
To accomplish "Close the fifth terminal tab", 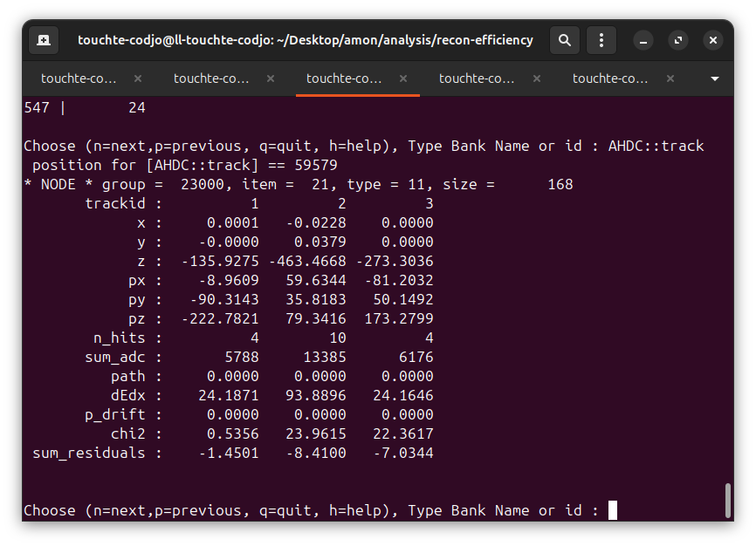I will point(670,78).
